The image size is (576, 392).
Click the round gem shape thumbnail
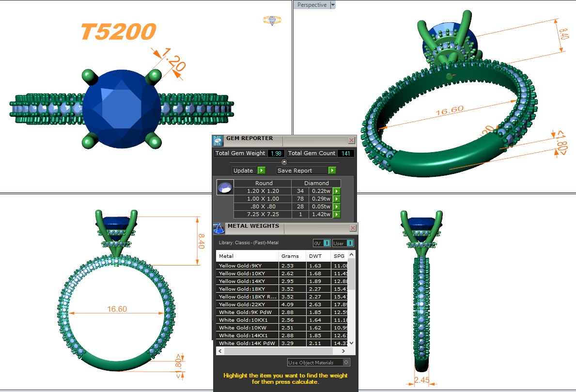[225, 188]
